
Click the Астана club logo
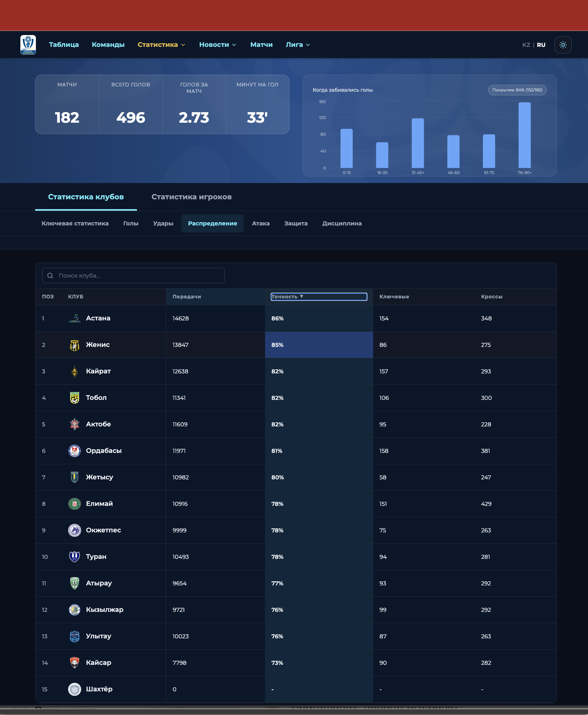tap(75, 318)
